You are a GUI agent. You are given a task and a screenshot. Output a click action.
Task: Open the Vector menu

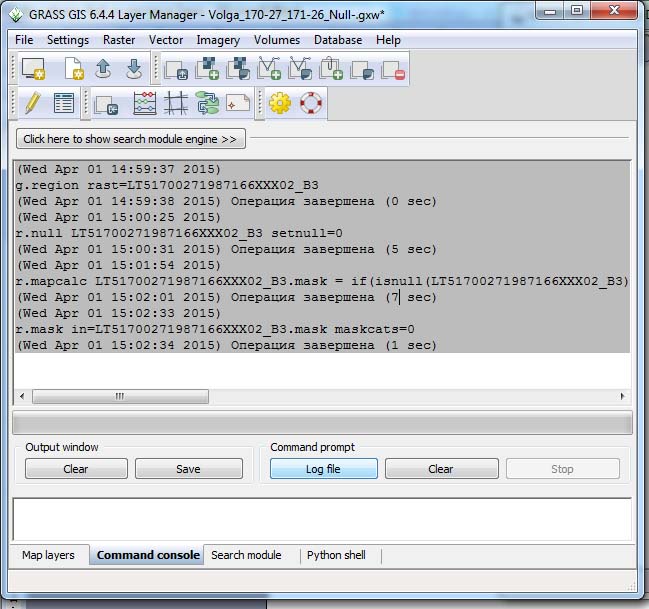pos(166,40)
